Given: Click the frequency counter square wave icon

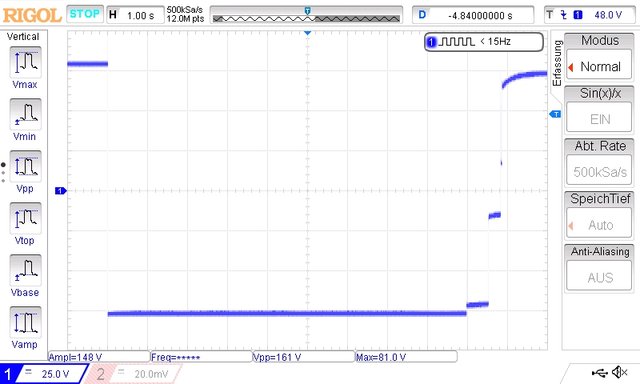Looking at the screenshot, I should [x=456, y=42].
